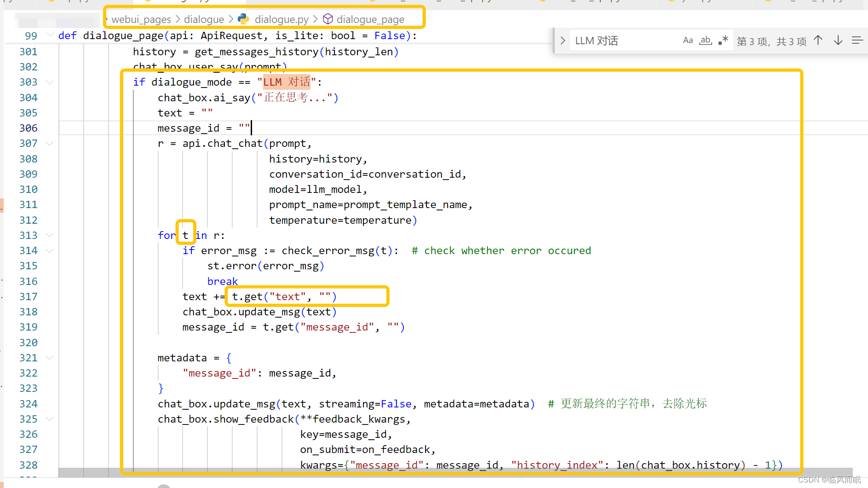This screenshot has height=488, width=868.
Task: Click streaming=False argument on line 324
Action: [x=365, y=404]
